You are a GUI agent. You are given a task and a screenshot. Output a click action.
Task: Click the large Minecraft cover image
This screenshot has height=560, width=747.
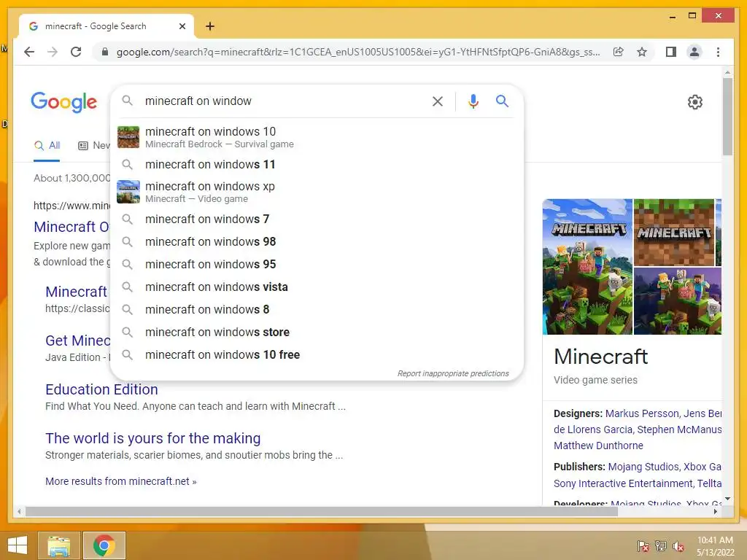click(587, 267)
